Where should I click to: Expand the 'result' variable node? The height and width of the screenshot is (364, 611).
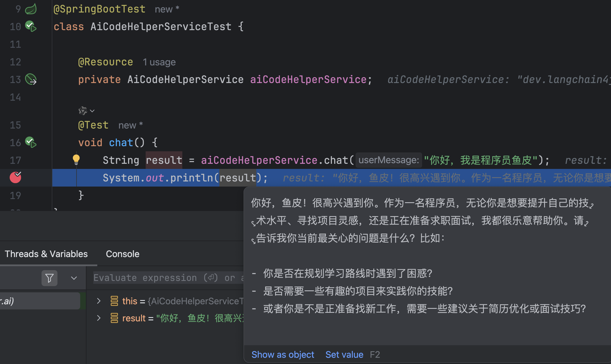pos(99,318)
